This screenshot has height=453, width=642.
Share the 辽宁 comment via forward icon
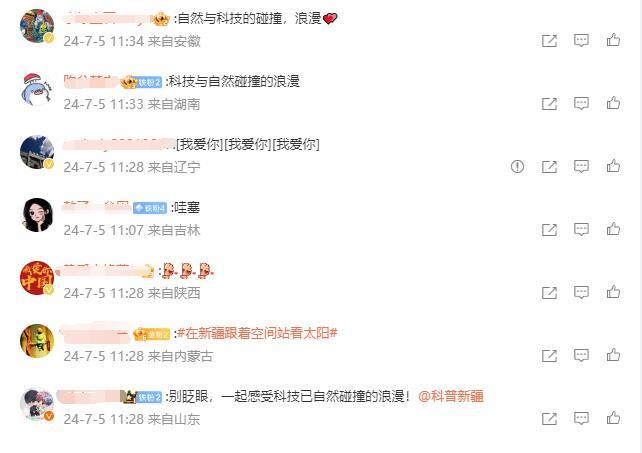coord(549,166)
